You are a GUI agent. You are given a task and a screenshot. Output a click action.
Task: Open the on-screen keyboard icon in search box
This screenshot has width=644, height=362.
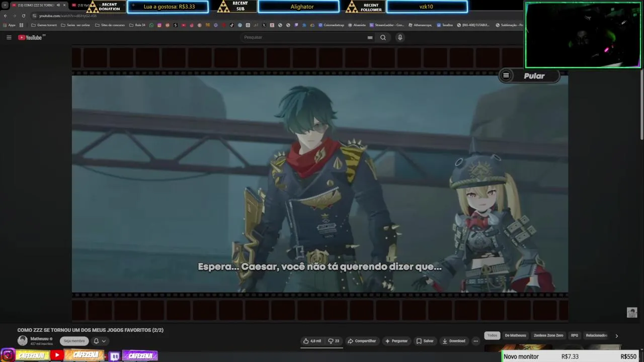click(x=370, y=37)
